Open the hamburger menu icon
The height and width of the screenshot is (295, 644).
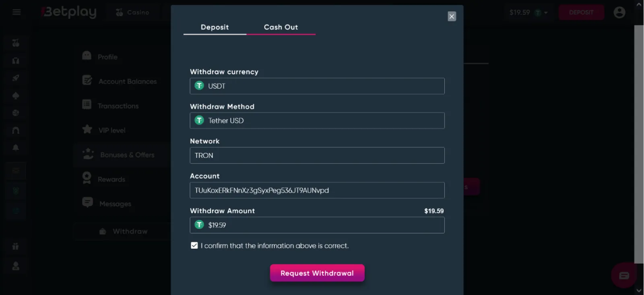pos(17,12)
